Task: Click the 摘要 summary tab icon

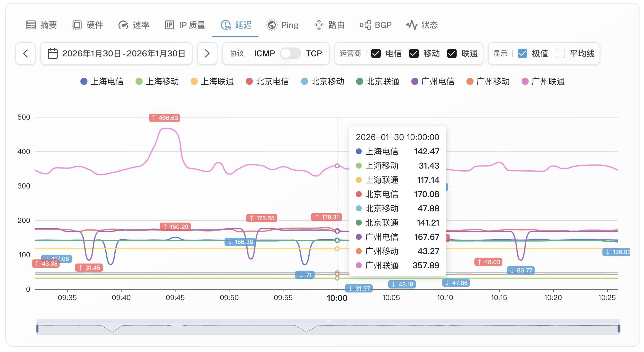Action: click(31, 25)
